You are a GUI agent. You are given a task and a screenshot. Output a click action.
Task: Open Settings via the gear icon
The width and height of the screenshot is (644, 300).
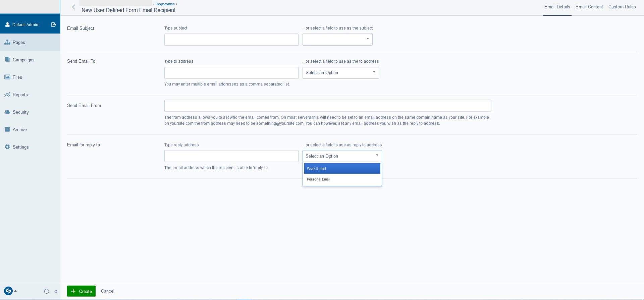pos(7,147)
